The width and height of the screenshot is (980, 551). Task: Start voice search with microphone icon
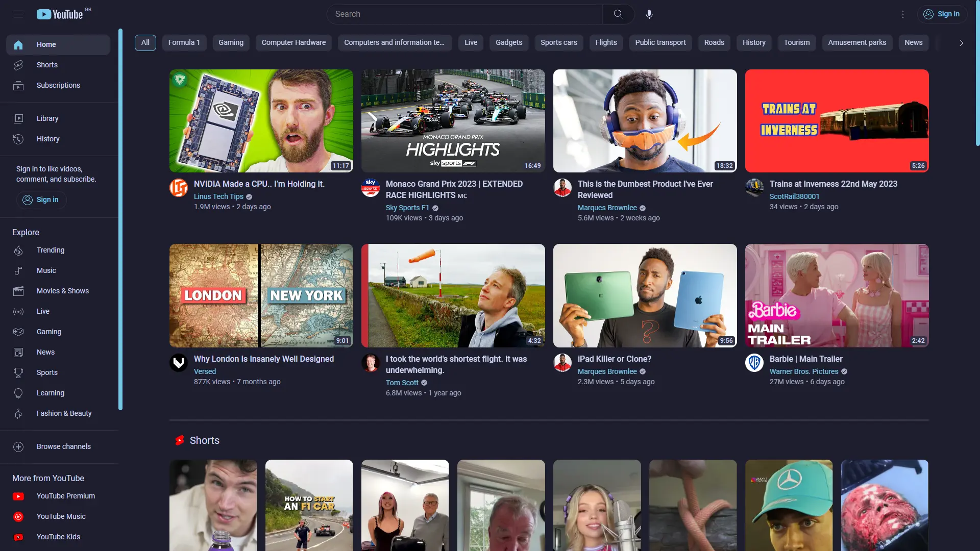(649, 14)
